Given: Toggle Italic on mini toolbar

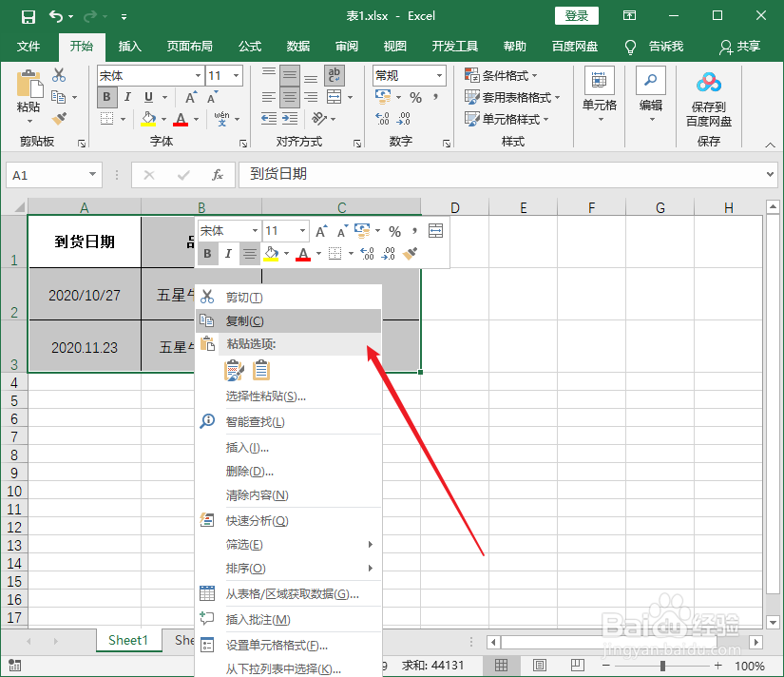Looking at the screenshot, I should (228, 254).
